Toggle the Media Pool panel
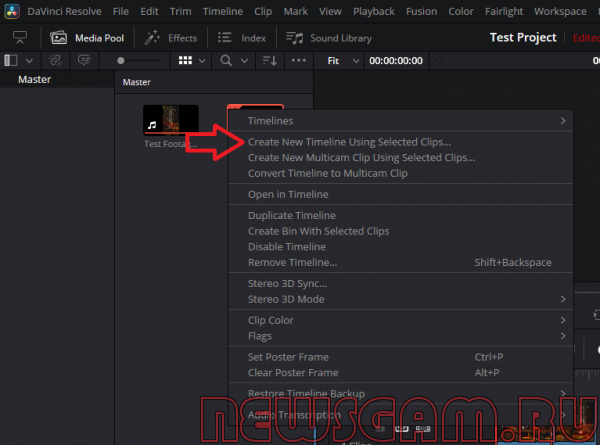This screenshot has height=445, width=600. (x=87, y=38)
